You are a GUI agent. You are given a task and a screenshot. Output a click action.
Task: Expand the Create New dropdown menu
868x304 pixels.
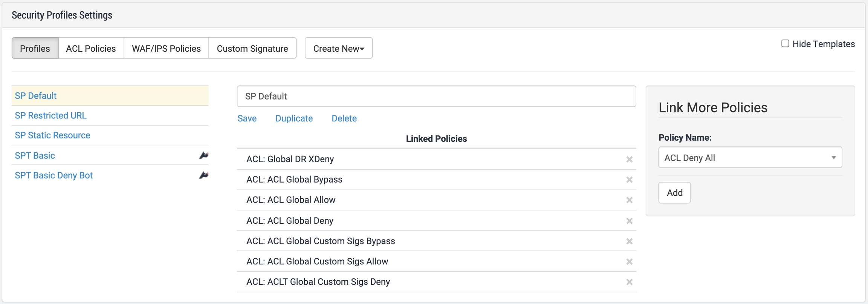pos(338,48)
